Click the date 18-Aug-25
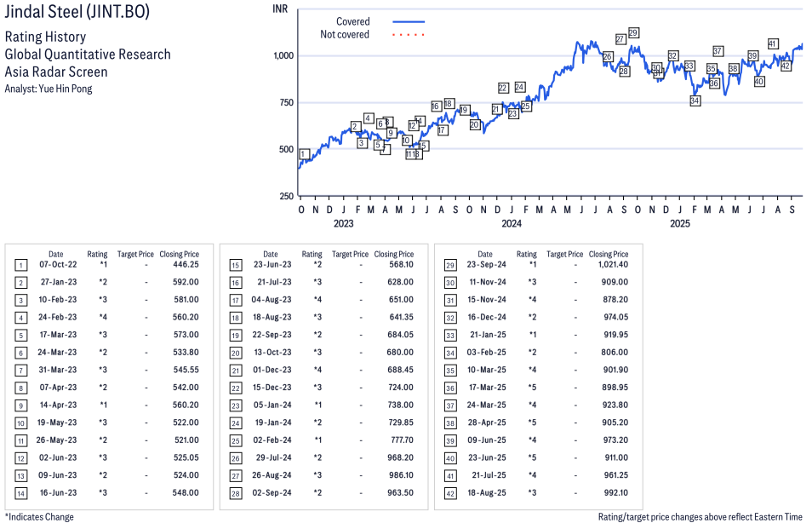 tap(487, 493)
